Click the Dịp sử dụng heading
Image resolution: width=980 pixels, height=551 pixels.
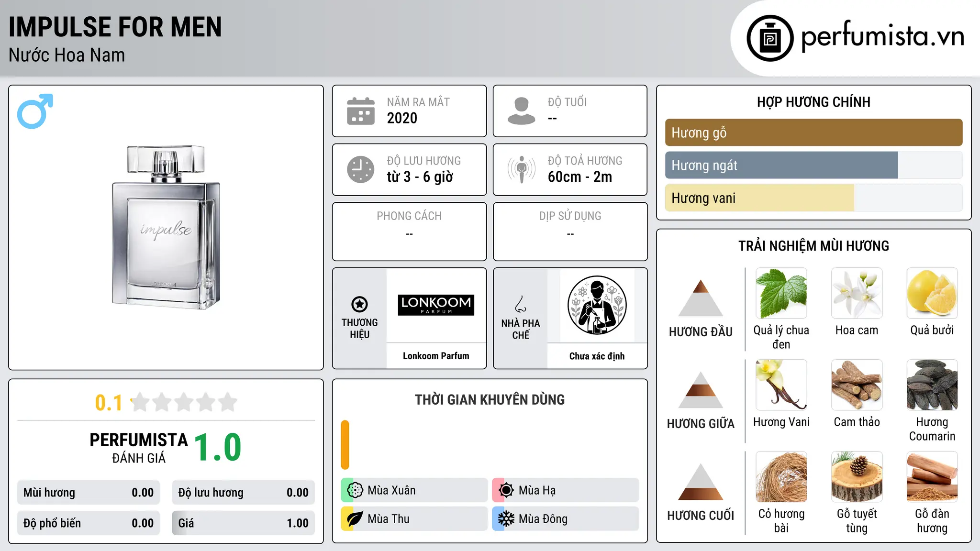click(570, 216)
